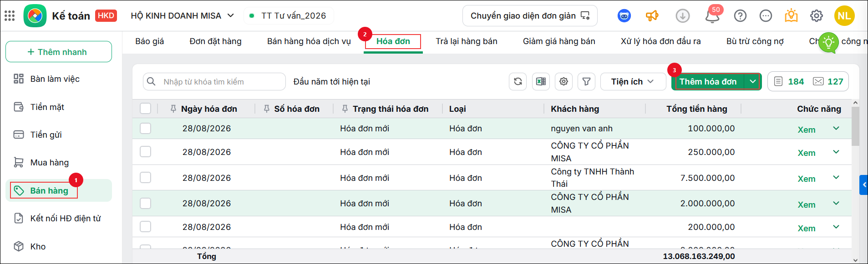
Task: Expand the Thêm hóa đơn dropdown arrow
Action: tap(753, 82)
